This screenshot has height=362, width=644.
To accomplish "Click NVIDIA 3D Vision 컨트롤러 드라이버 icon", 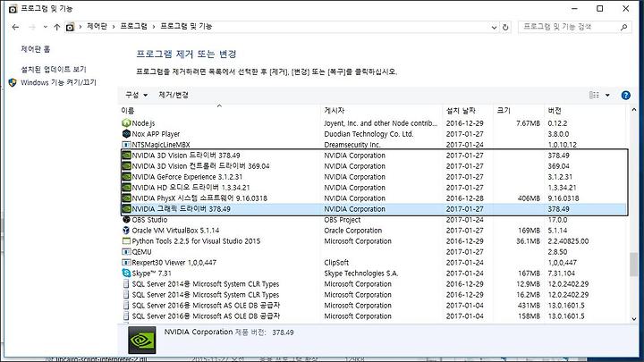I will coord(126,166).
